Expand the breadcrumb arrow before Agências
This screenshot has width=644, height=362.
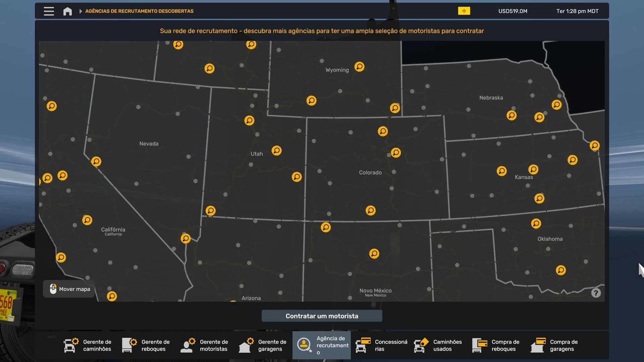click(x=80, y=11)
